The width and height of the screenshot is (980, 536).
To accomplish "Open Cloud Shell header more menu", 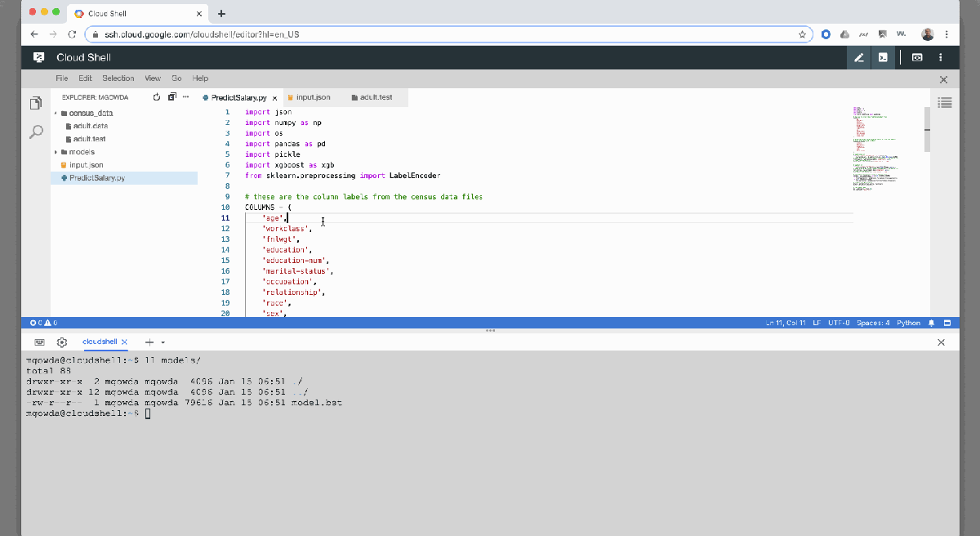I will pyautogui.click(x=941, y=57).
